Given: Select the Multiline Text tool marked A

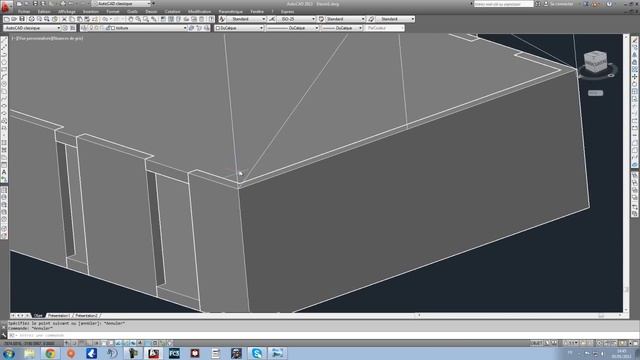Looking at the screenshot, I should [x=4, y=173].
